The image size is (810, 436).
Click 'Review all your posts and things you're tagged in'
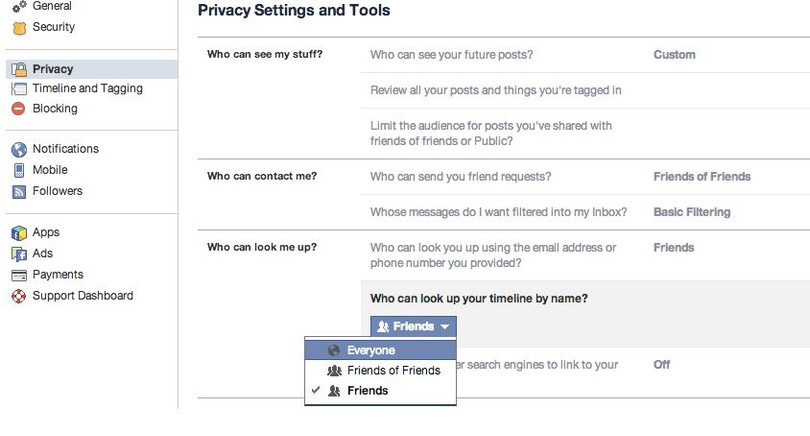[495, 90]
